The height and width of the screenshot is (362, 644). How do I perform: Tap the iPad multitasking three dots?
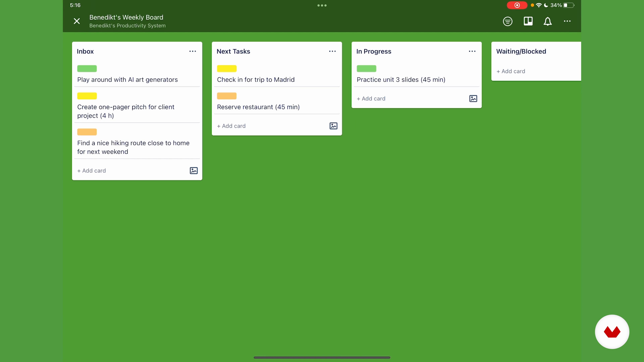tap(322, 5)
